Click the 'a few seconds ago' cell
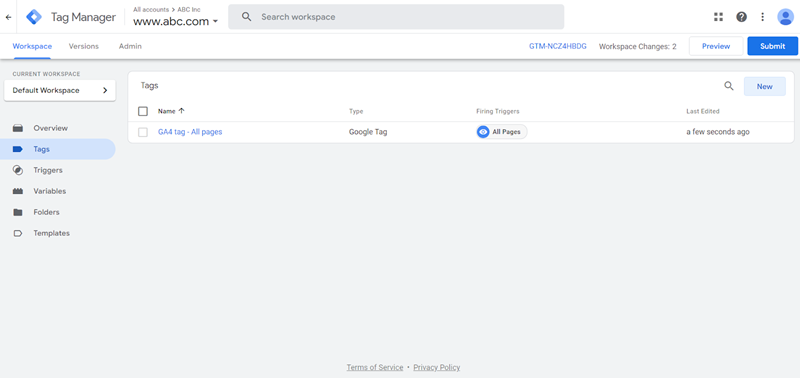 click(718, 132)
